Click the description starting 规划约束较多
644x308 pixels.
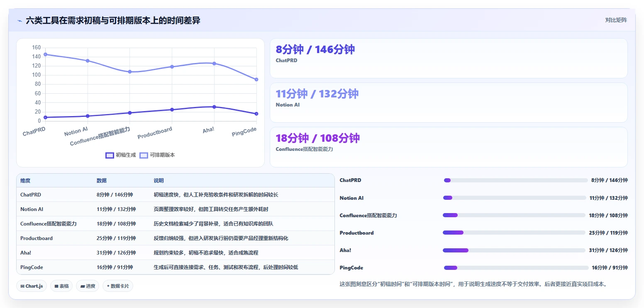tap(206, 253)
